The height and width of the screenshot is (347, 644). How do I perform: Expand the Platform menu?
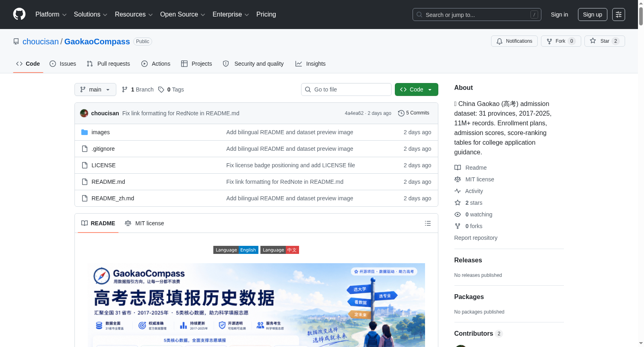click(x=51, y=15)
